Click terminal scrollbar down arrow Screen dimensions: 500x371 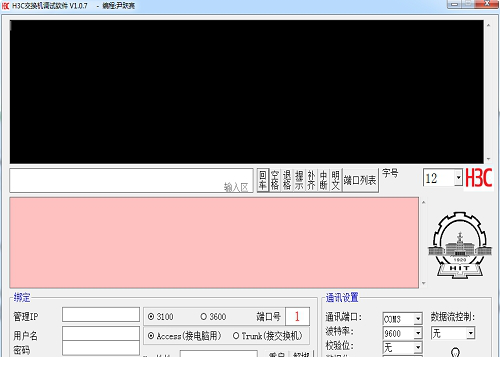coord(488,159)
